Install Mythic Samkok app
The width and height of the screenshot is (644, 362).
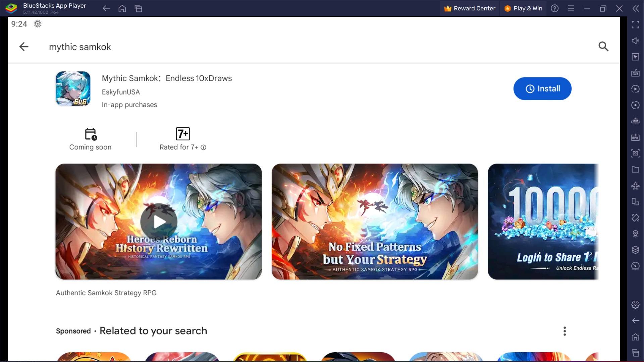click(542, 89)
